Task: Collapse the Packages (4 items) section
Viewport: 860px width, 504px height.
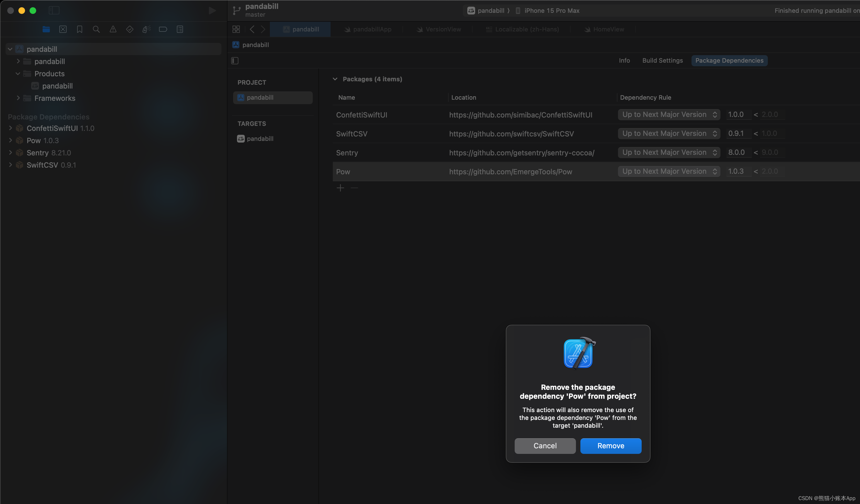Action: pos(335,79)
